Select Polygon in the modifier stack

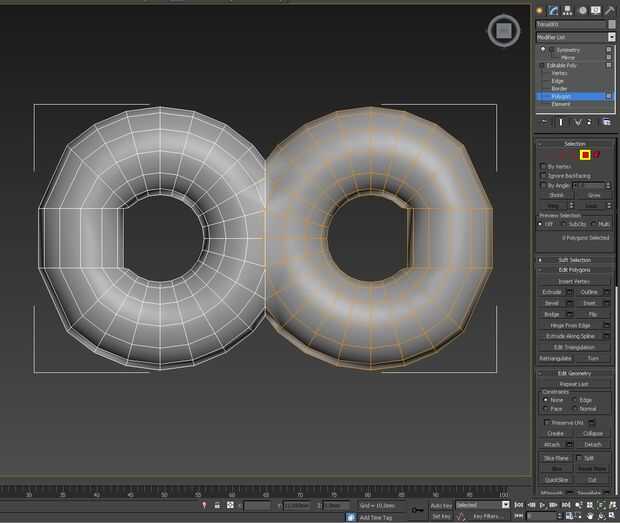tap(561, 96)
